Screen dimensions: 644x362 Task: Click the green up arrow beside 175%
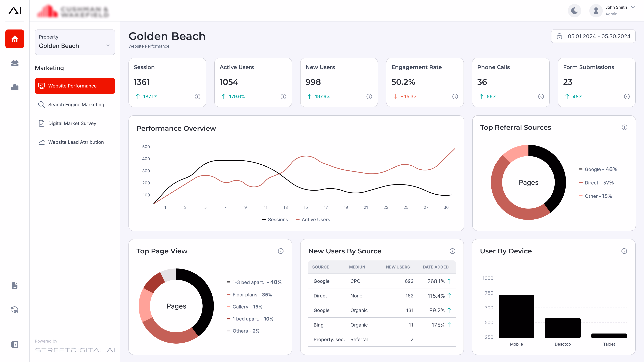pos(449,325)
